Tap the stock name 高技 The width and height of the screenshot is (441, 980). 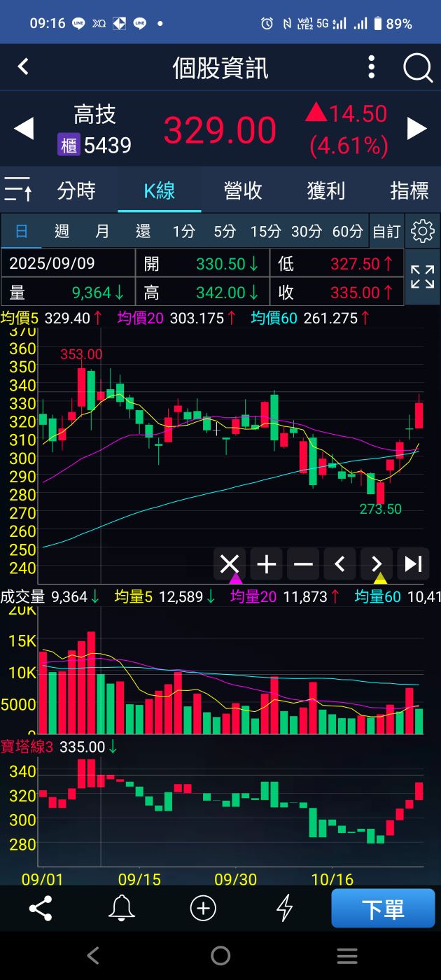click(x=95, y=114)
